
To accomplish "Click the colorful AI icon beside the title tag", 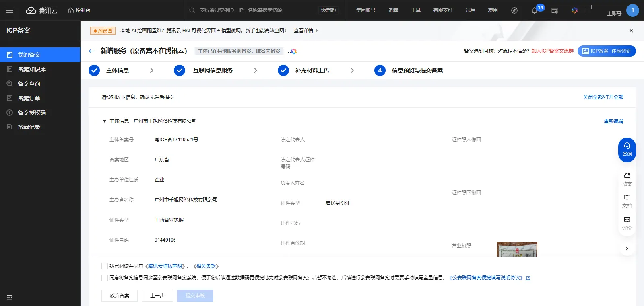I will click(x=293, y=51).
